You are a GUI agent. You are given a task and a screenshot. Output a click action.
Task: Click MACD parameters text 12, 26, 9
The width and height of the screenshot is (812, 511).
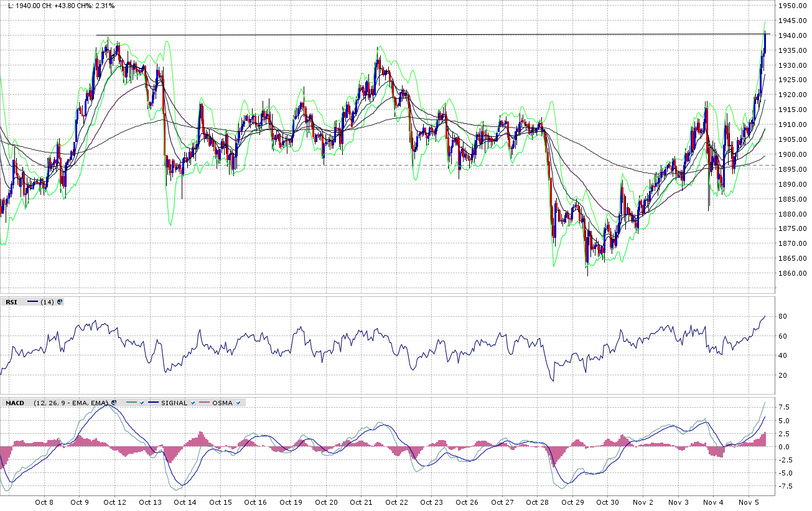(x=56, y=403)
